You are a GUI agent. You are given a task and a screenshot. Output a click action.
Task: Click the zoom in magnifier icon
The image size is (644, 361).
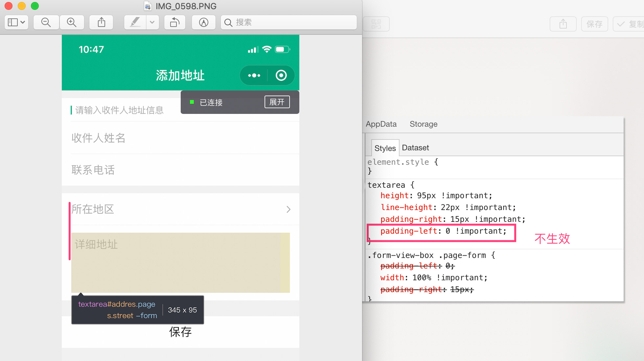[x=72, y=22]
